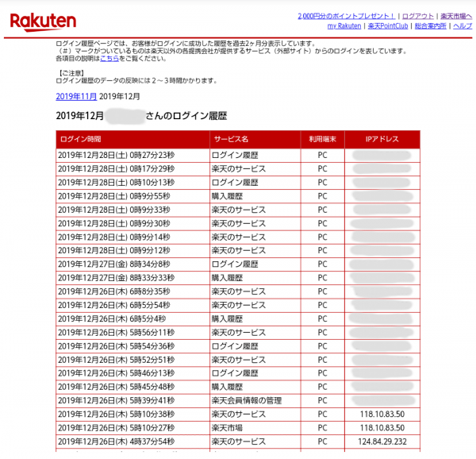476x459 pixels.
Task: Select the 0時27分23秒 login time cell
Action: [132, 155]
